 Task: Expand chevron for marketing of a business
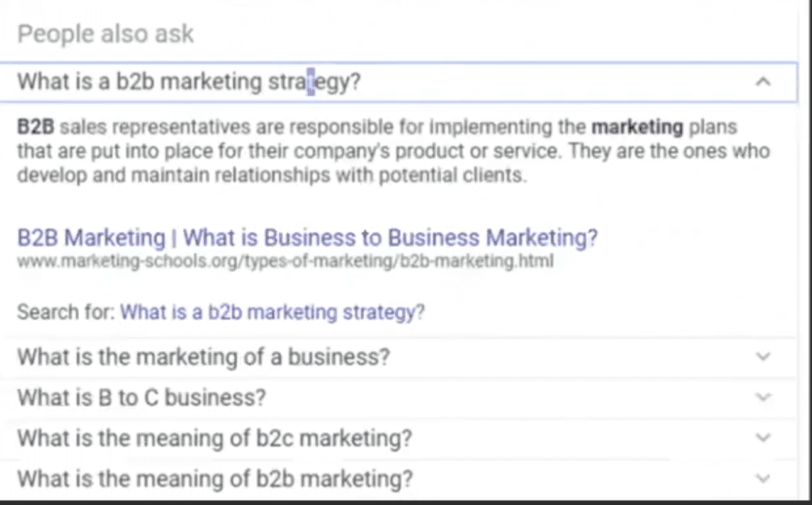[763, 357]
